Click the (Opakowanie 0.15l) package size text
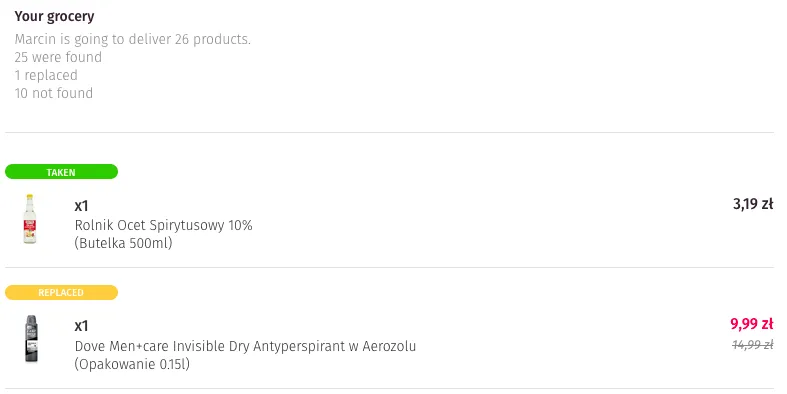Viewport: 787px width, 394px height. click(133, 364)
